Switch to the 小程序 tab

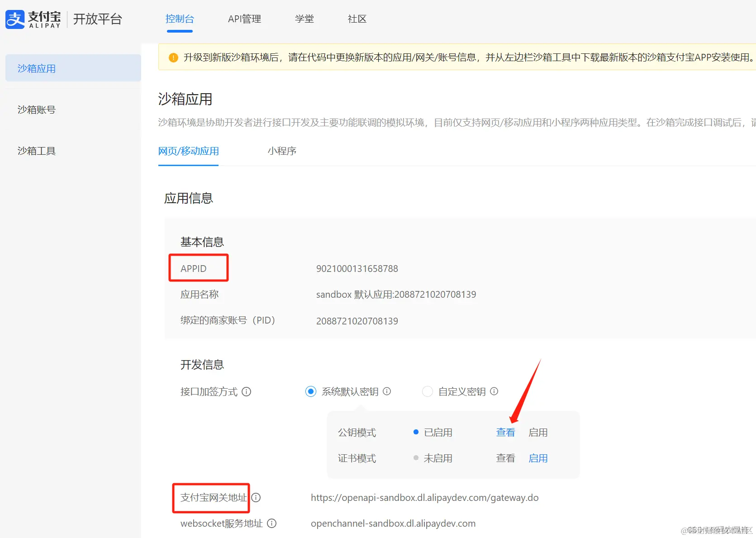tap(282, 151)
